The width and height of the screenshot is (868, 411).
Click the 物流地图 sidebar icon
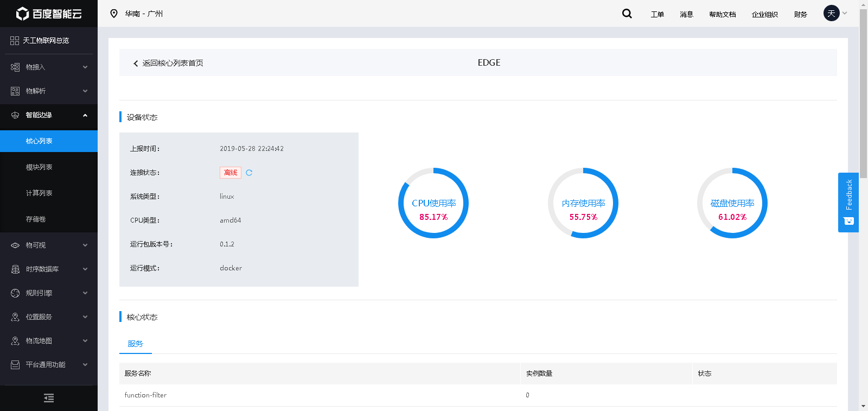[x=15, y=341]
